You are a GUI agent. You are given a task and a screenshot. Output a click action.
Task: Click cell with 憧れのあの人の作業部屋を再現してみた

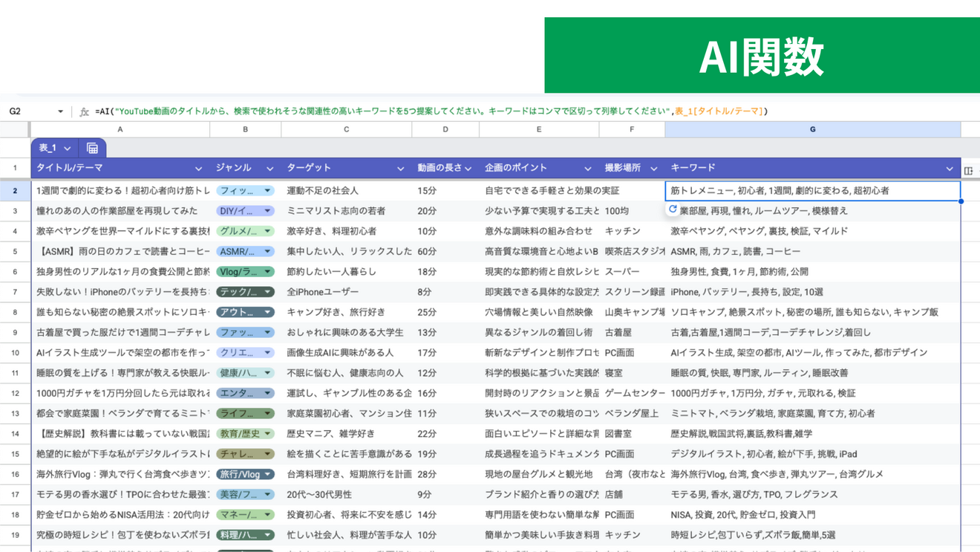point(120,211)
